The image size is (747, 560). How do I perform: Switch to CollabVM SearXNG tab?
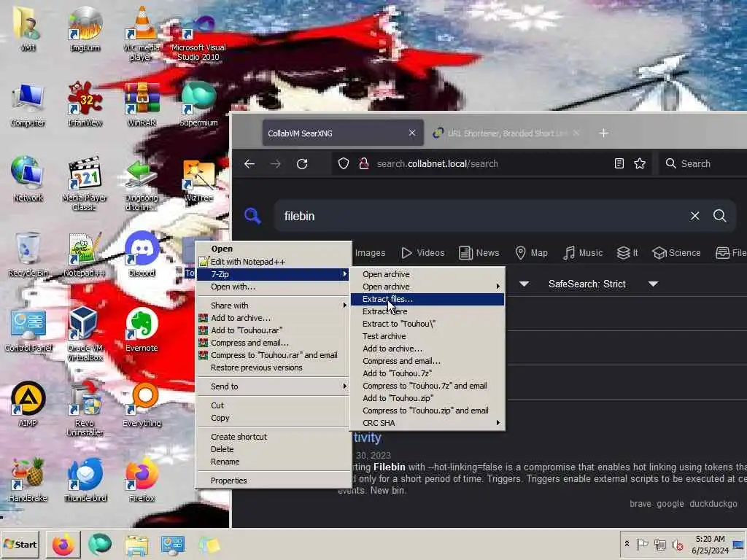click(343, 133)
